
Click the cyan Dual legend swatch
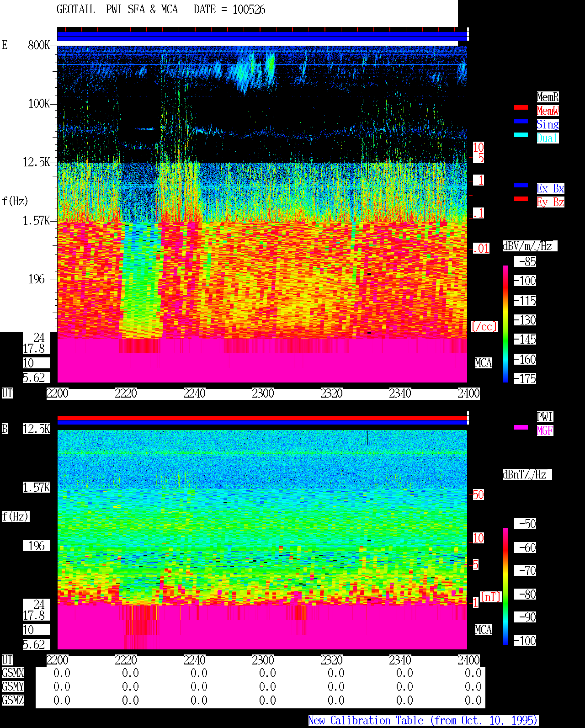coord(521,135)
